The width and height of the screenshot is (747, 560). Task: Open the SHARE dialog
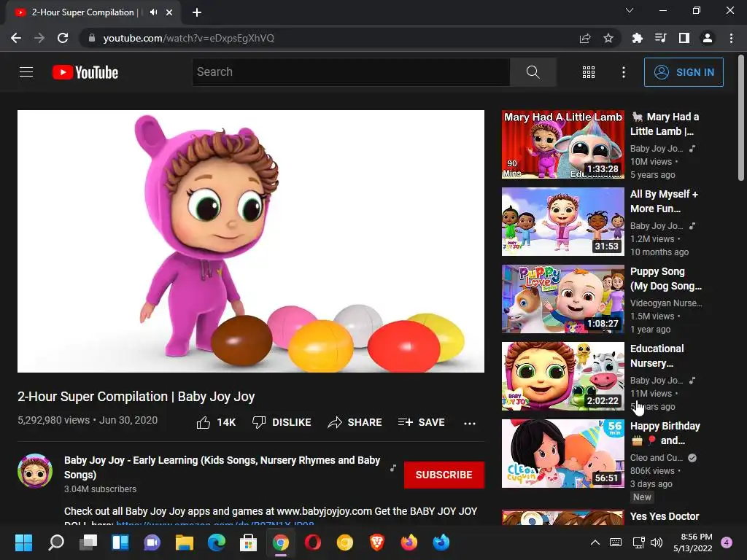point(355,422)
